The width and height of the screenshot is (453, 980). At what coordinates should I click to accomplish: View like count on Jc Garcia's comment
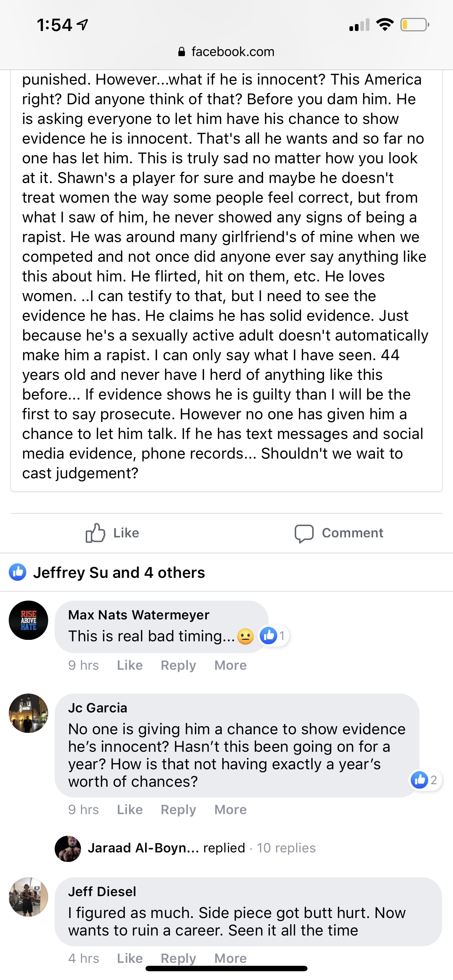pyautogui.click(x=425, y=780)
